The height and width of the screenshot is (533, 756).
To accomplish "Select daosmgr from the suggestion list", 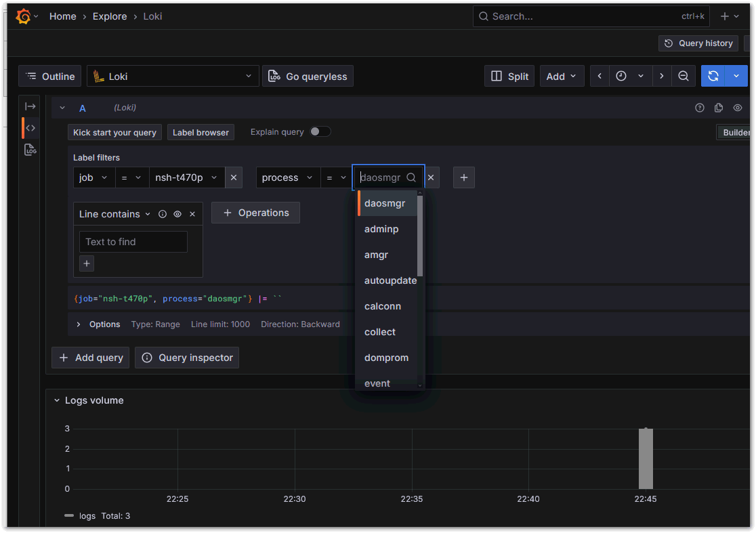I will coord(384,202).
